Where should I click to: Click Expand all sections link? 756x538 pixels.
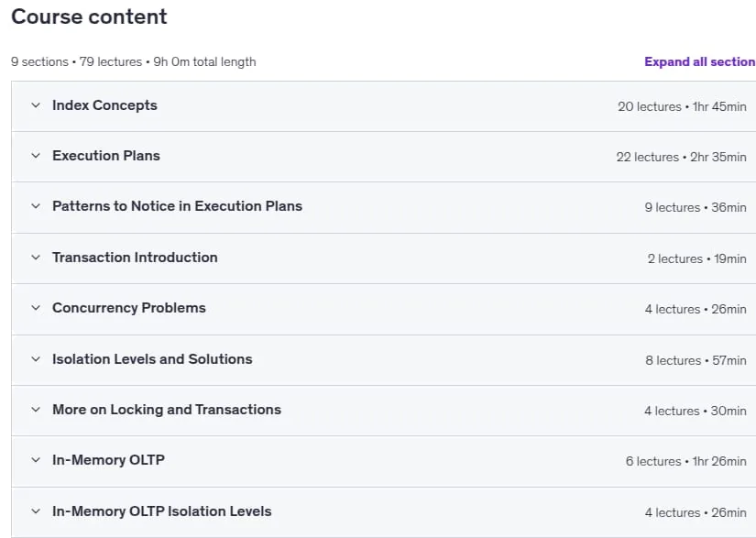coord(700,61)
